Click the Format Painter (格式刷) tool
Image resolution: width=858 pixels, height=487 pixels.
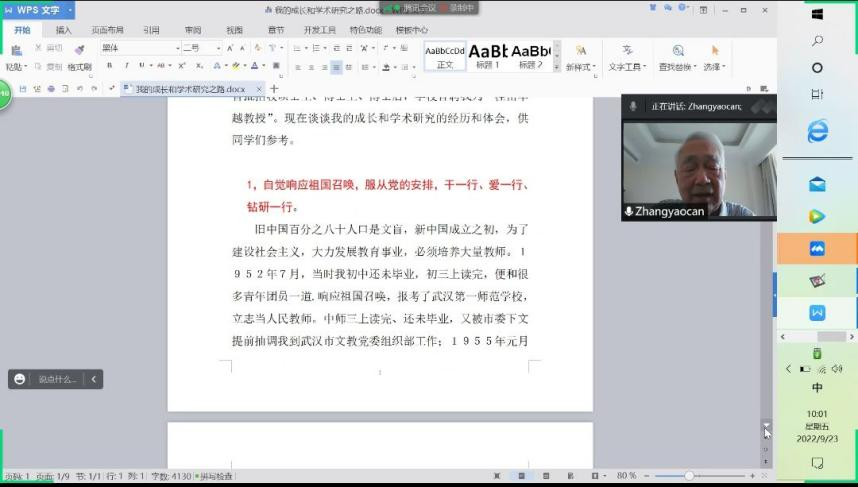pyautogui.click(x=79, y=67)
